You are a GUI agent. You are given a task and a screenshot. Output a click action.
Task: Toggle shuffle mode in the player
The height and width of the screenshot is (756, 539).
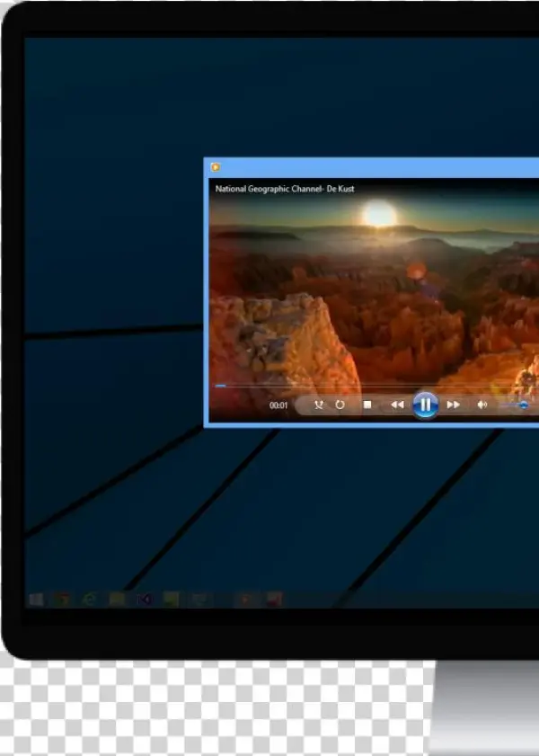click(318, 405)
